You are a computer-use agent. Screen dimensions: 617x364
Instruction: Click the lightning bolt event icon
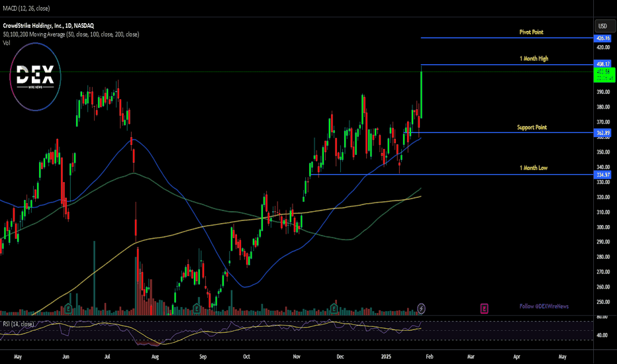coord(421,308)
